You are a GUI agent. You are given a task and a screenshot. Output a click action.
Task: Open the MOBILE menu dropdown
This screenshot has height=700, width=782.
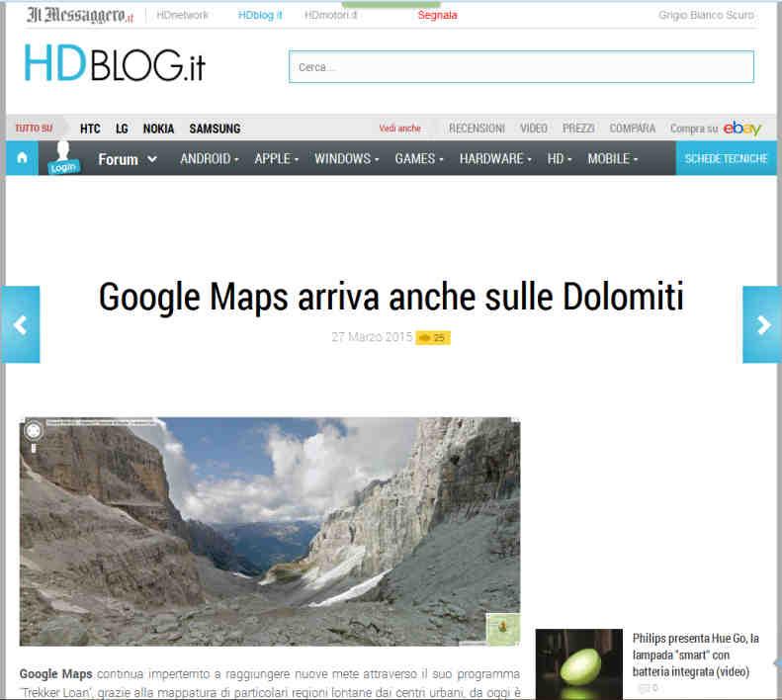click(x=612, y=158)
